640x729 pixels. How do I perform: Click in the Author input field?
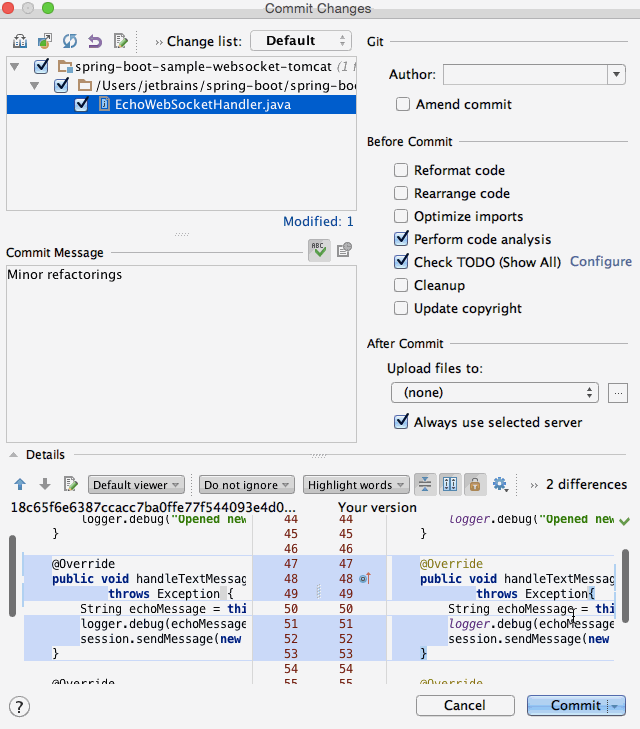click(525, 74)
